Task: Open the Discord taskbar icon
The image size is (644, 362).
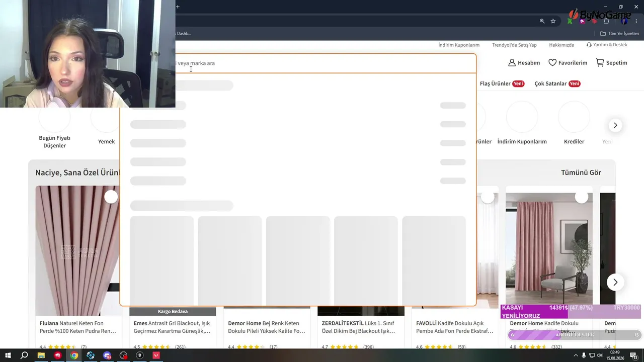Action: coord(107,355)
